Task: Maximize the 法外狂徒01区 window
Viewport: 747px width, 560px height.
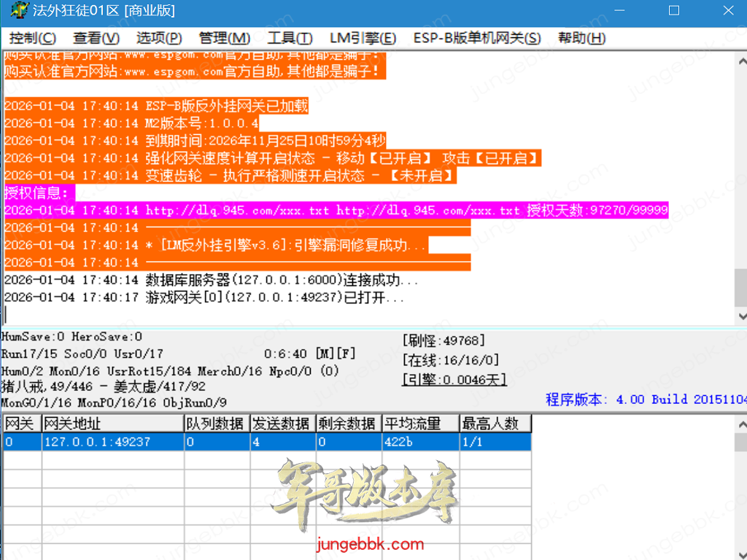Action: pyautogui.click(x=673, y=11)
